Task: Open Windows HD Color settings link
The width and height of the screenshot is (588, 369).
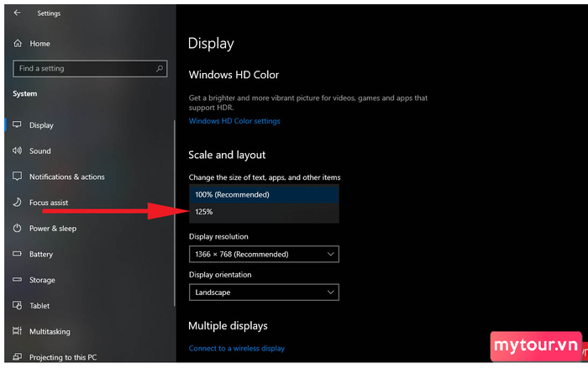Action: [234, 121]
